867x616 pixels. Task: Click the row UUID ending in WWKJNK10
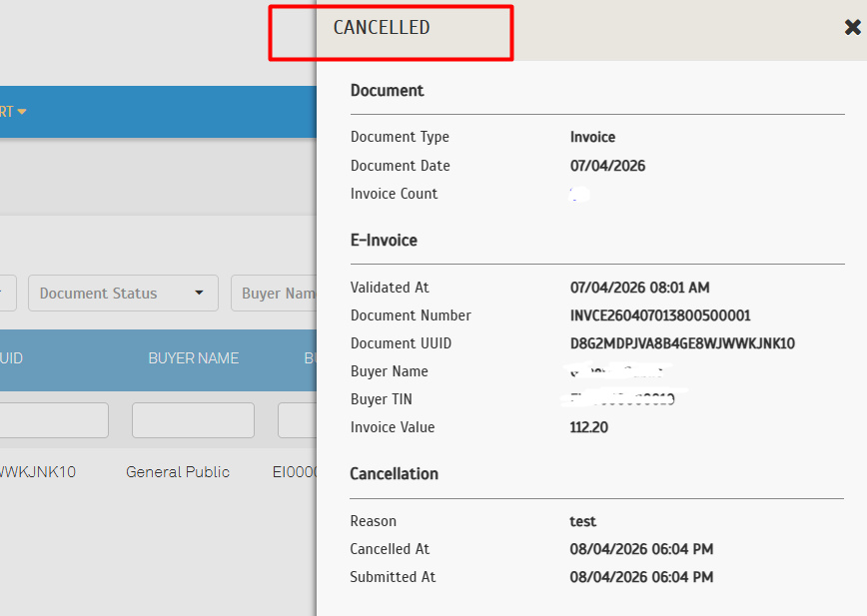coord(38,472)
